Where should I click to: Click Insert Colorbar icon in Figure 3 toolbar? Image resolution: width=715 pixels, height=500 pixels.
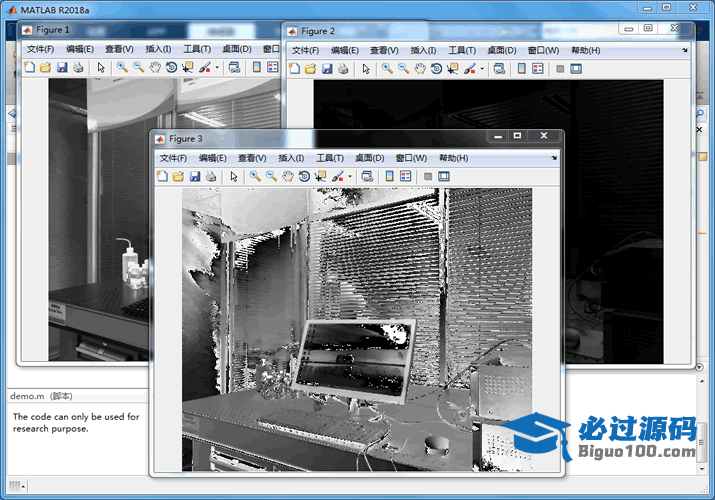pos(389,176)
